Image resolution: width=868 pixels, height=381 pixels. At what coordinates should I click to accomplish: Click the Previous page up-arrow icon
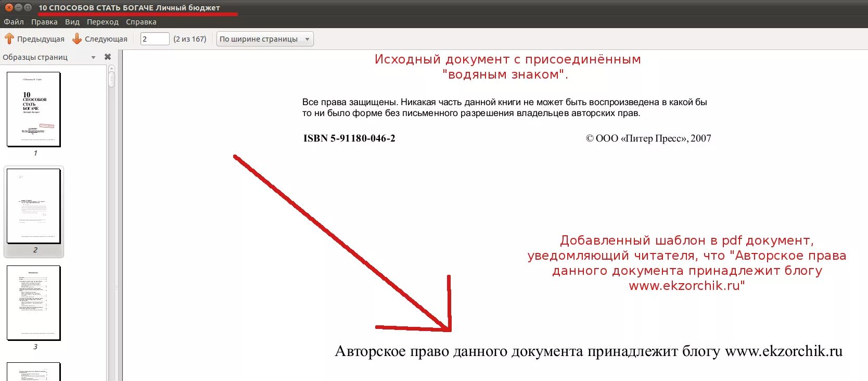[x=9, y=39]
